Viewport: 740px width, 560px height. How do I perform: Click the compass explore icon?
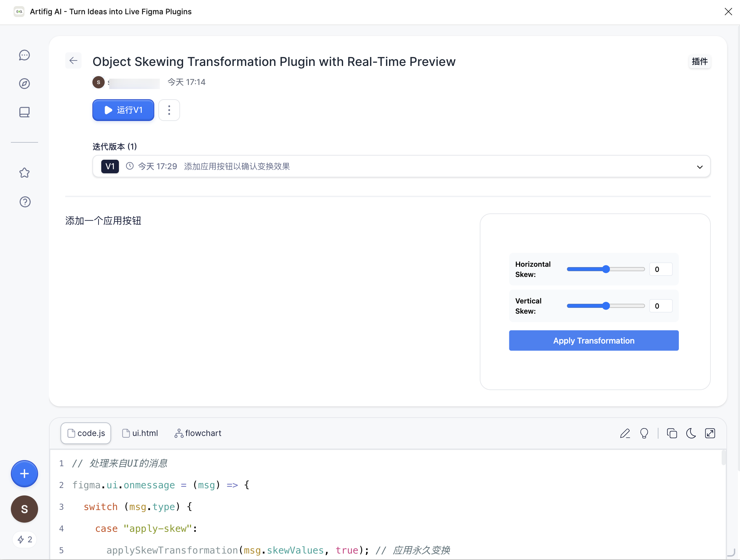[24, 84]
